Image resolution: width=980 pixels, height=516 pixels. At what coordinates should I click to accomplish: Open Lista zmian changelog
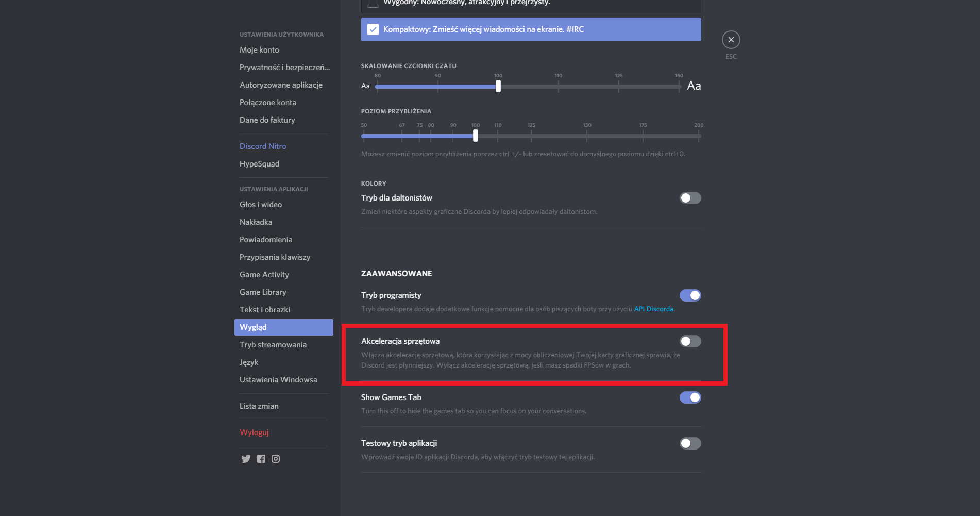click(x=259, y=406)
